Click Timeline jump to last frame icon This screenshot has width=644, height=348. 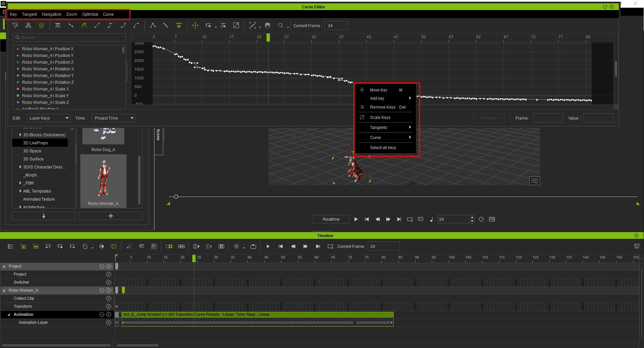coord(318,247)
